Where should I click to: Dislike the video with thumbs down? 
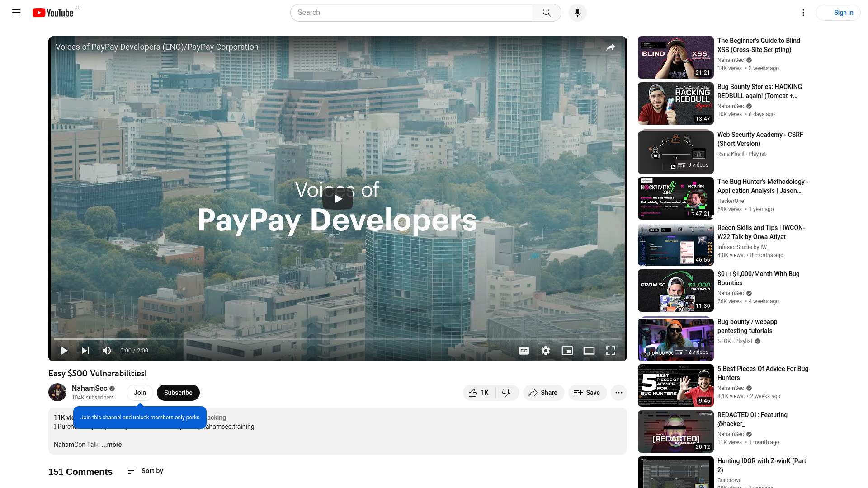coord(507,393)
